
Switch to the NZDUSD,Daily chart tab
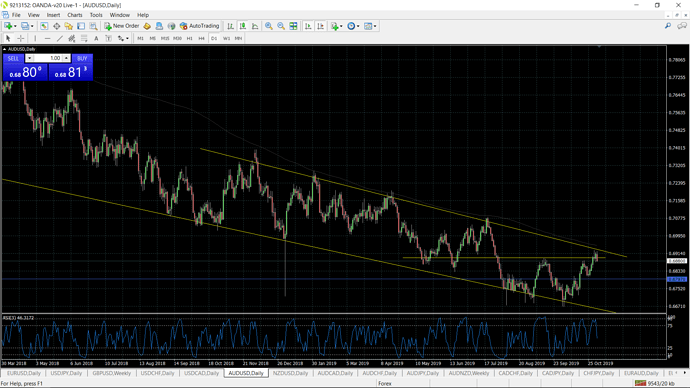[x=290, y=373]
